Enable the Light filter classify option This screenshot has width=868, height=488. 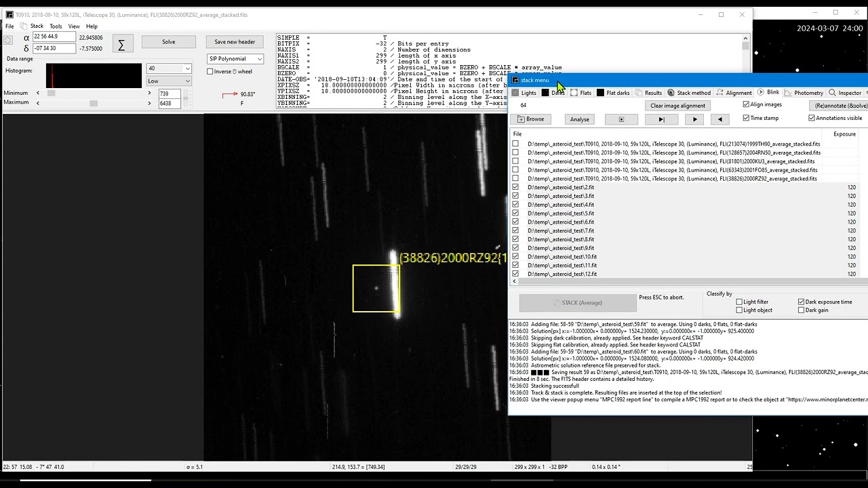pyautogui.click(x=739, y=302)
